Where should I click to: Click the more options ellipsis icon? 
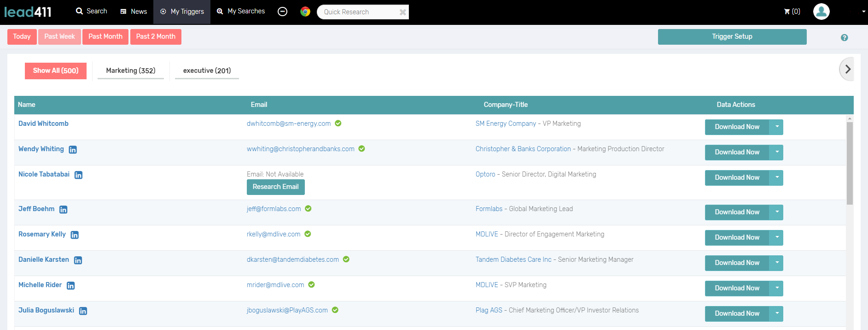pos(283,12)
